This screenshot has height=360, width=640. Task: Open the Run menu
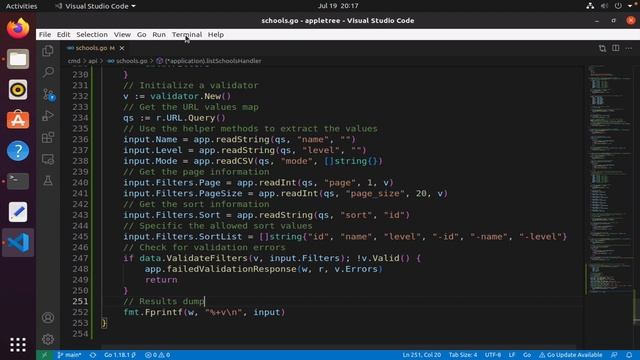tap(159, 35)
